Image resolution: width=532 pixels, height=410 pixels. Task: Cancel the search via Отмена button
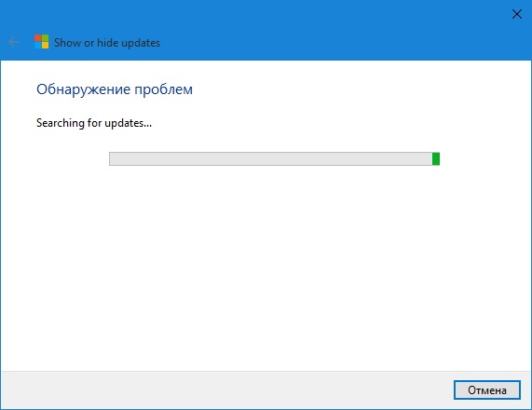[487, 390]
